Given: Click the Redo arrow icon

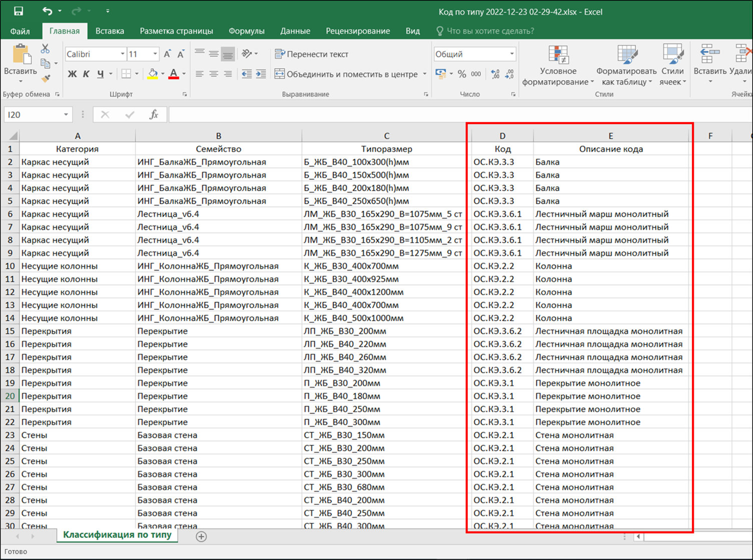Looking at the screenshot, I should 76,11.
